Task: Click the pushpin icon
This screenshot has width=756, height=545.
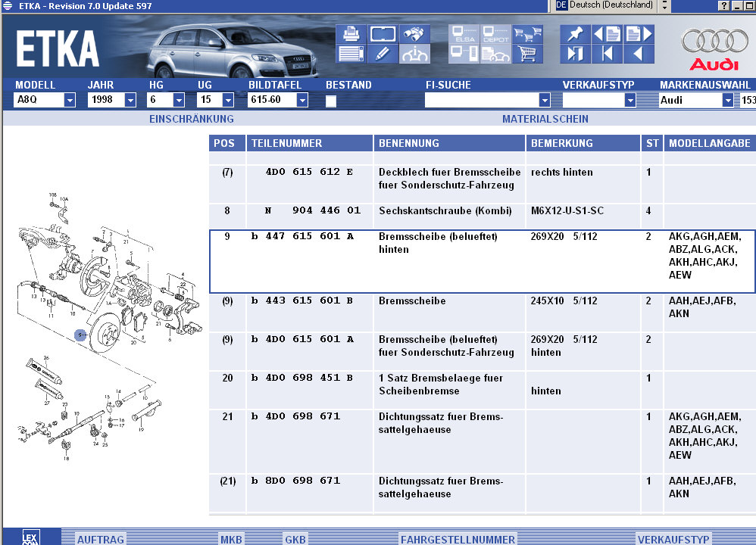Action: 575,34
